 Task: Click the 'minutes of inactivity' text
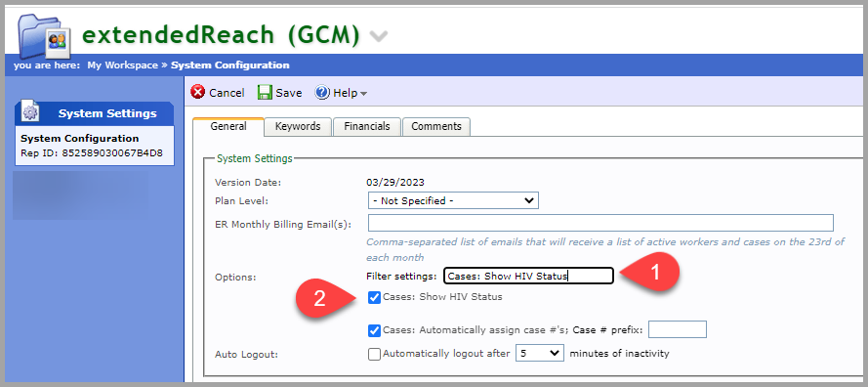click(619, 353)
